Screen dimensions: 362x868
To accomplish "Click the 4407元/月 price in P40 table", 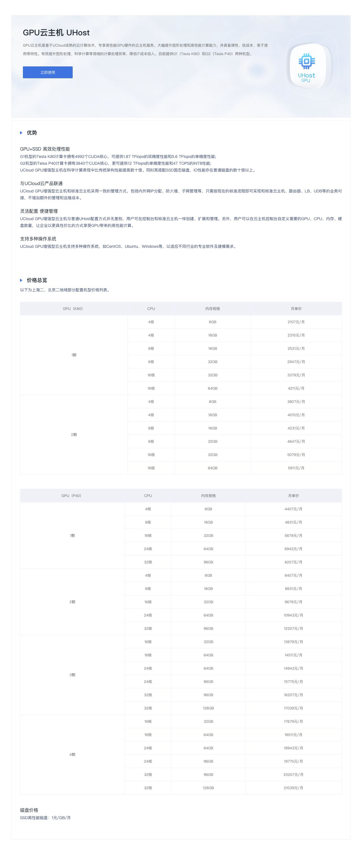I will coord(293,509).
